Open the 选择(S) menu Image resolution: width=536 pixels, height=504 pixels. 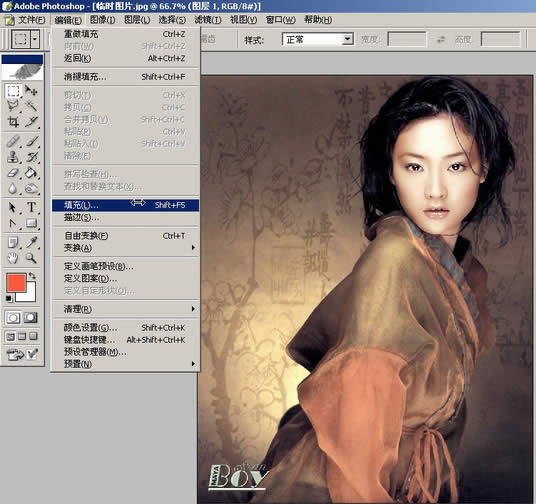[172, 20]
